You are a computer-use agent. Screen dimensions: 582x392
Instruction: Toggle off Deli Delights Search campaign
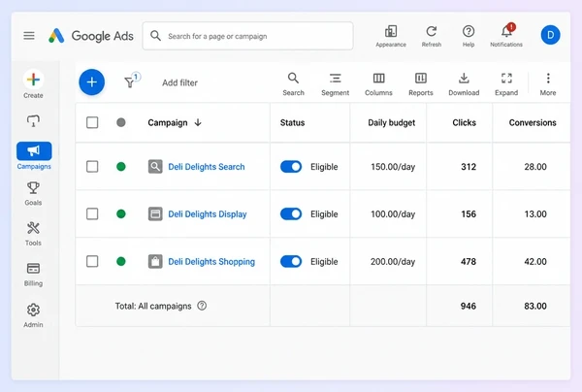point(291,167)
